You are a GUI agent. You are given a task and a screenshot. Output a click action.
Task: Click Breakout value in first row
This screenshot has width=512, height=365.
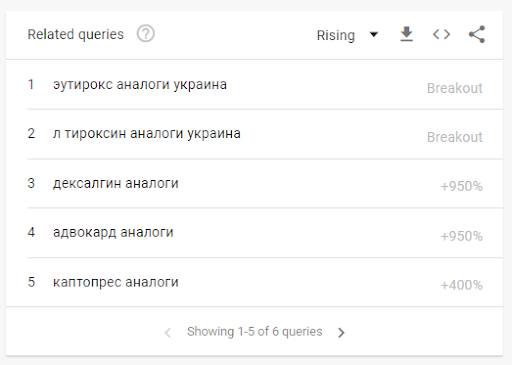pyautogui.click(x=455, y=88)
